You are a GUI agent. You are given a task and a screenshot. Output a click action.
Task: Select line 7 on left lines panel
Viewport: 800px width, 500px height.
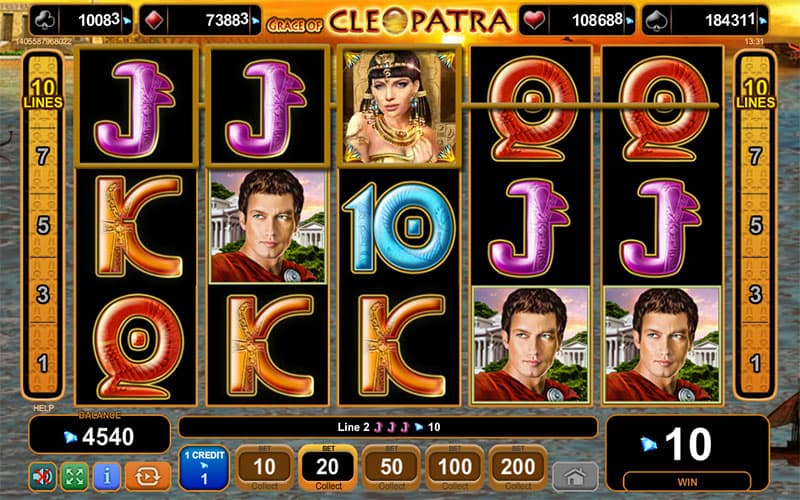click(x=43, y=156)
